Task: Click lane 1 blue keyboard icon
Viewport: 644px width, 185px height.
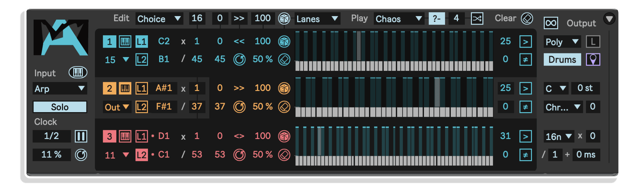Action: tap(125, 42)
